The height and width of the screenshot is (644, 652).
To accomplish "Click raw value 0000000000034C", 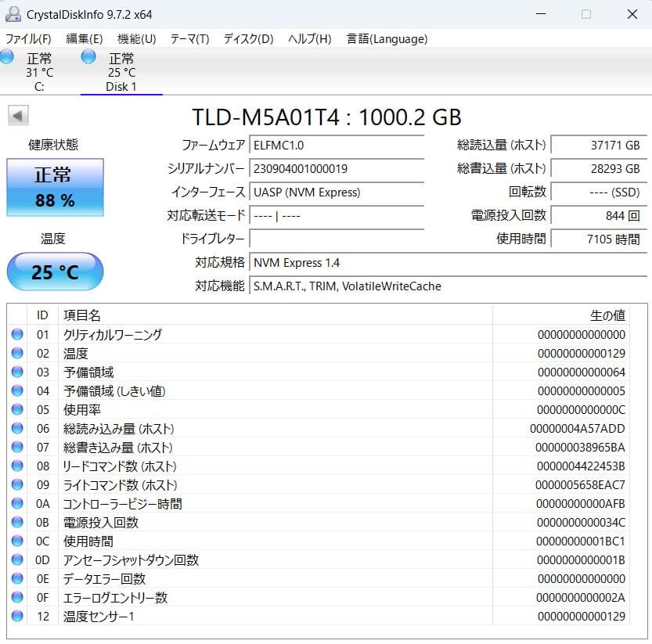I will point(581,523).
